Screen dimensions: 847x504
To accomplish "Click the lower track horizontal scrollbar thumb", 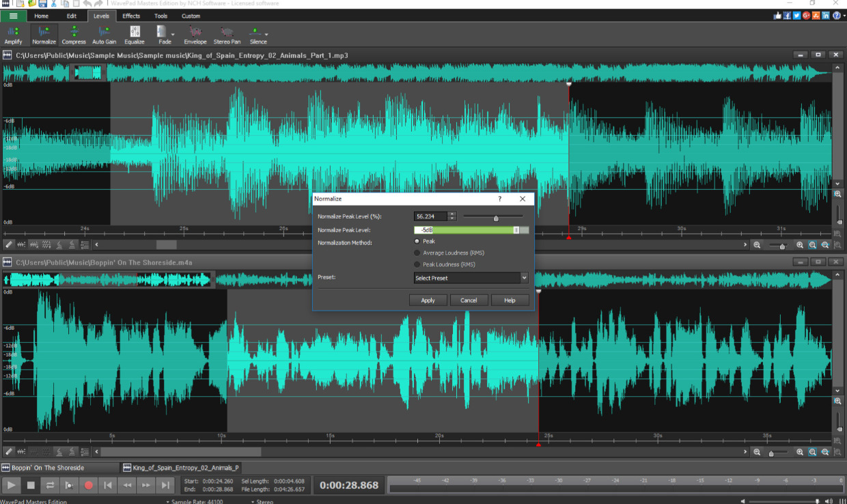I will [x=181, y=452].
